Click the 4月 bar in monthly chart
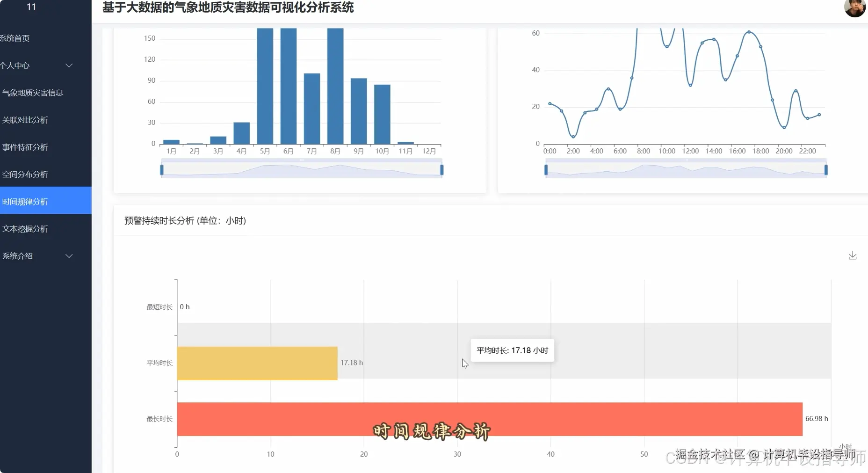Viewport: 868px width, 473px height. pyautogui.click(x=241, y=133)
